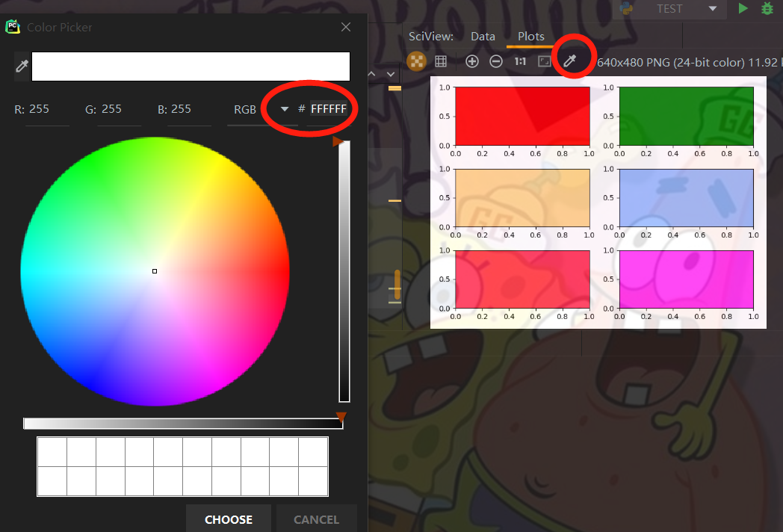Zoom in on the plot image

click(x=472, y=61)
